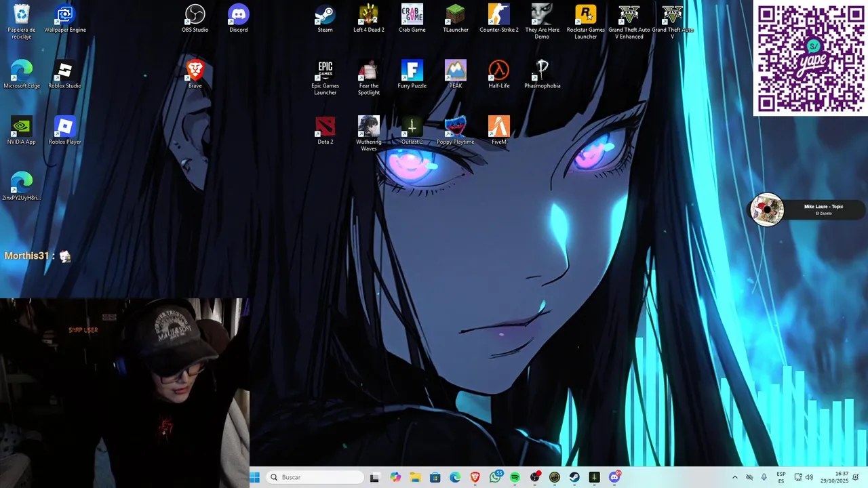
Task: Select the Dota 2 icon
Action: (325, 131)
